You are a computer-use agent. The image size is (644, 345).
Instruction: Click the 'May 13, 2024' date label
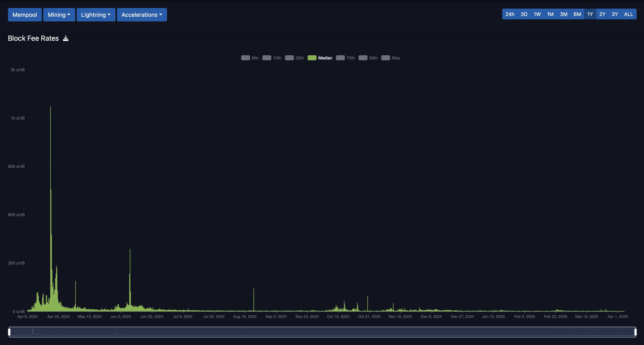(x=90, y=316)
